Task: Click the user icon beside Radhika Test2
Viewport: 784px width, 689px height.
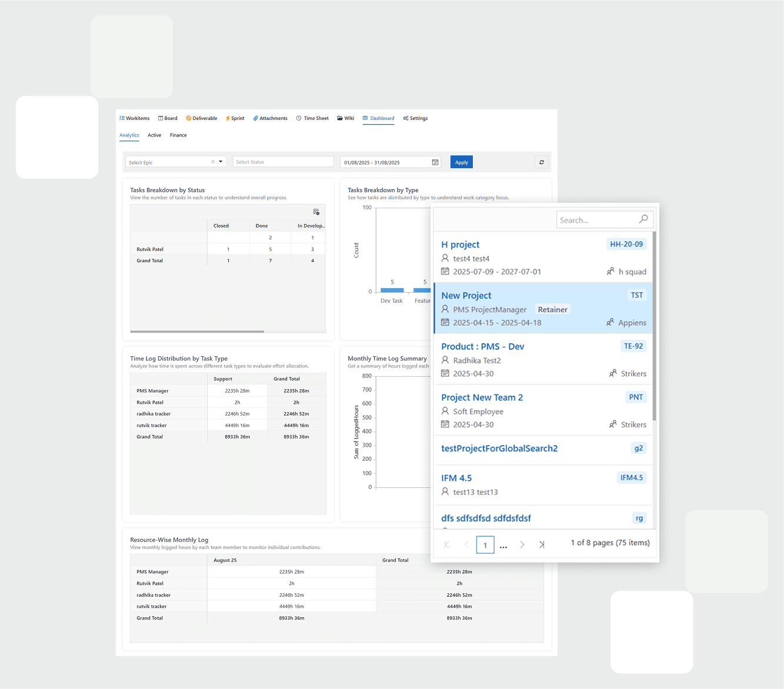Action: 445,360
